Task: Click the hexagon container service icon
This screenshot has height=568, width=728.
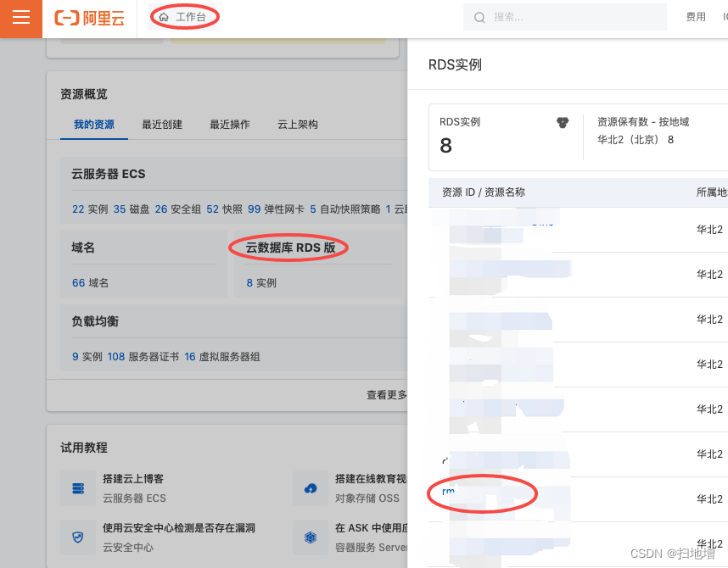Action: (x=311, y=537)
